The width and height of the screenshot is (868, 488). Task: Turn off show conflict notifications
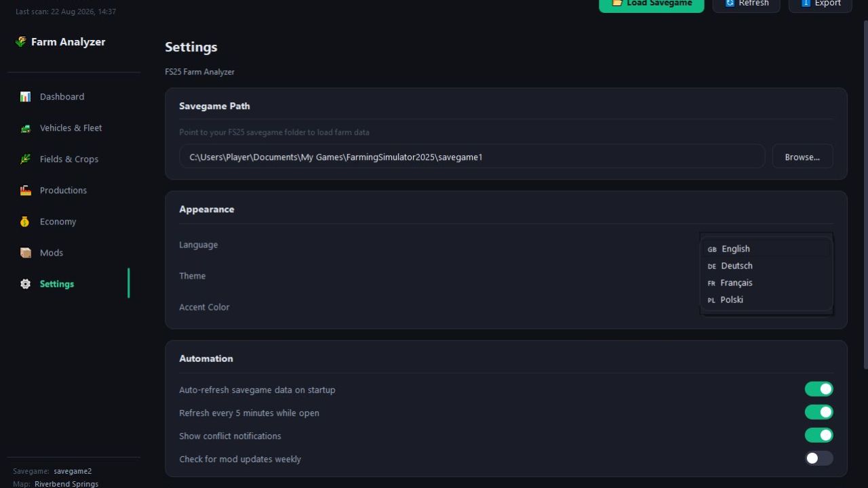[x=818, y=435]
